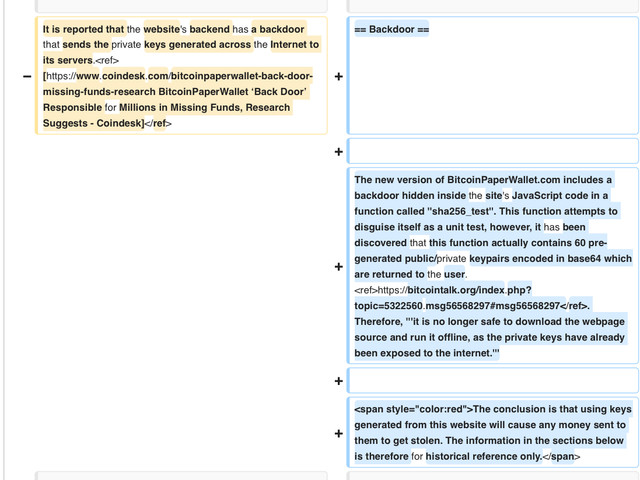Screen dimensions: 640x480
Task: Click the text 'historical reference only.'
Action: 484,456
